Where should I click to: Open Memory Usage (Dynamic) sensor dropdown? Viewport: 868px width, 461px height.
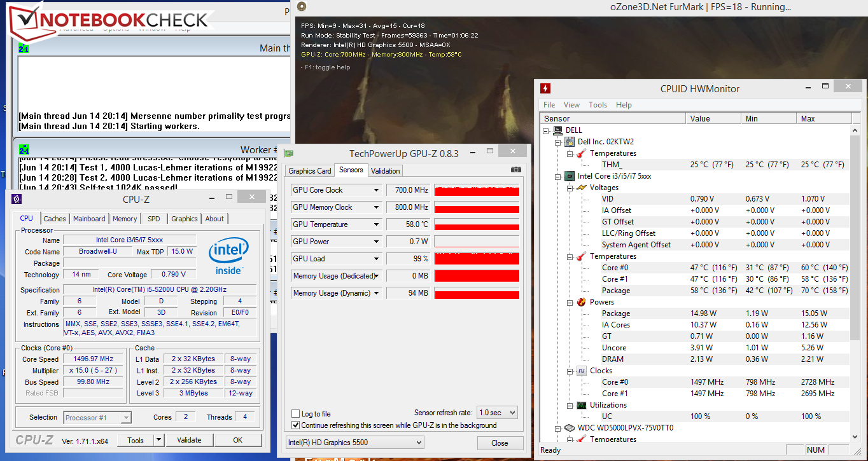pyautogui.click(x=376, y=293)
